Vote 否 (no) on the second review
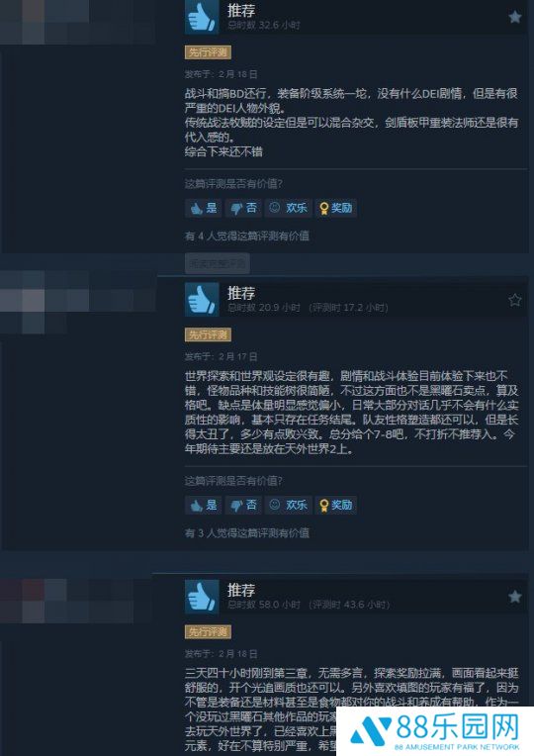The width and height of the screenshot is (534, 756). [243, 506]
